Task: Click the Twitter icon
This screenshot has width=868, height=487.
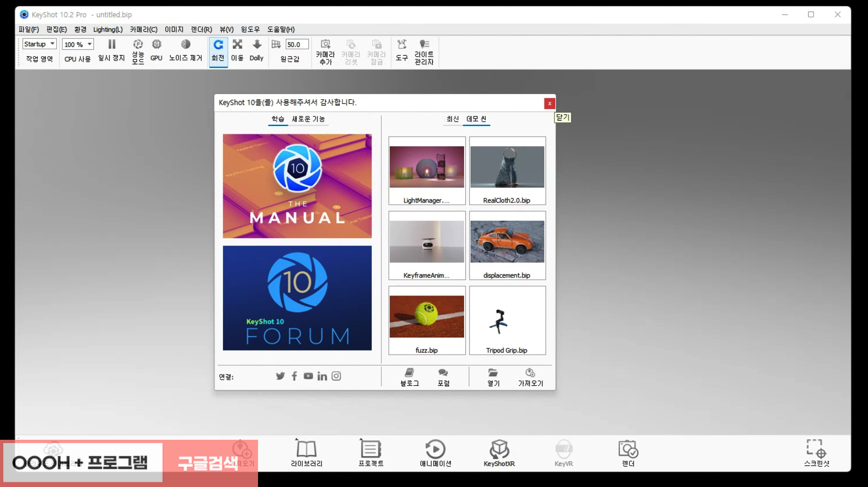Action: tap(281, 376)
